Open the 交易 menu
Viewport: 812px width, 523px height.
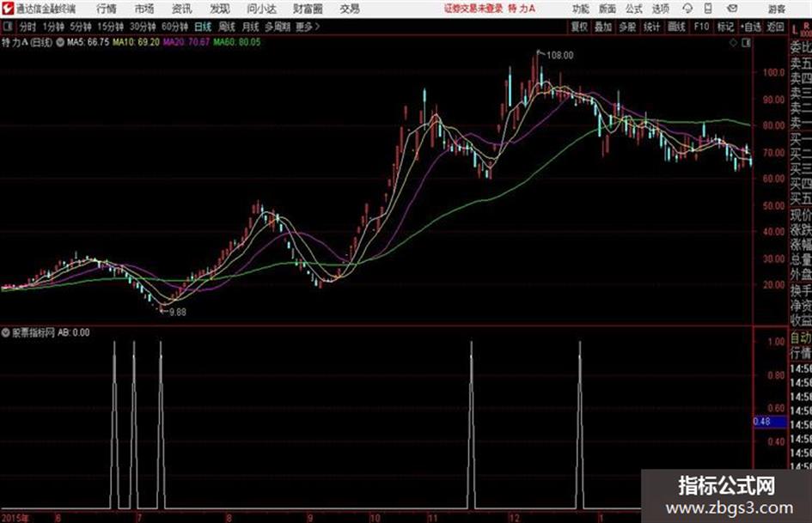[350, 9]
